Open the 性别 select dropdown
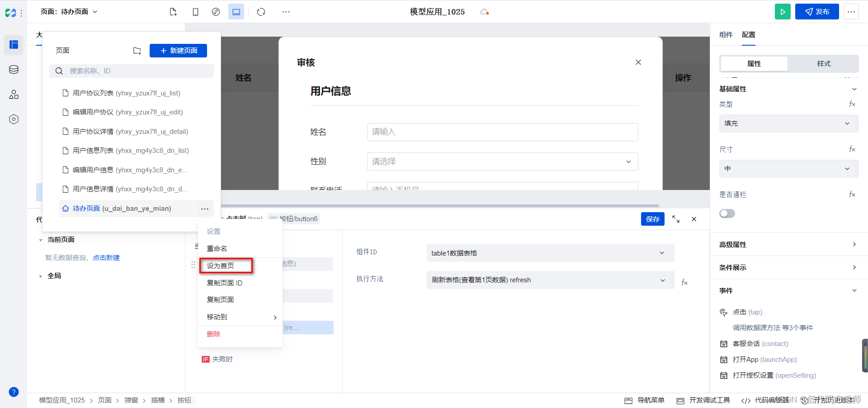The width and height of the screenshot is (868, 408). [x=502, y=161]
